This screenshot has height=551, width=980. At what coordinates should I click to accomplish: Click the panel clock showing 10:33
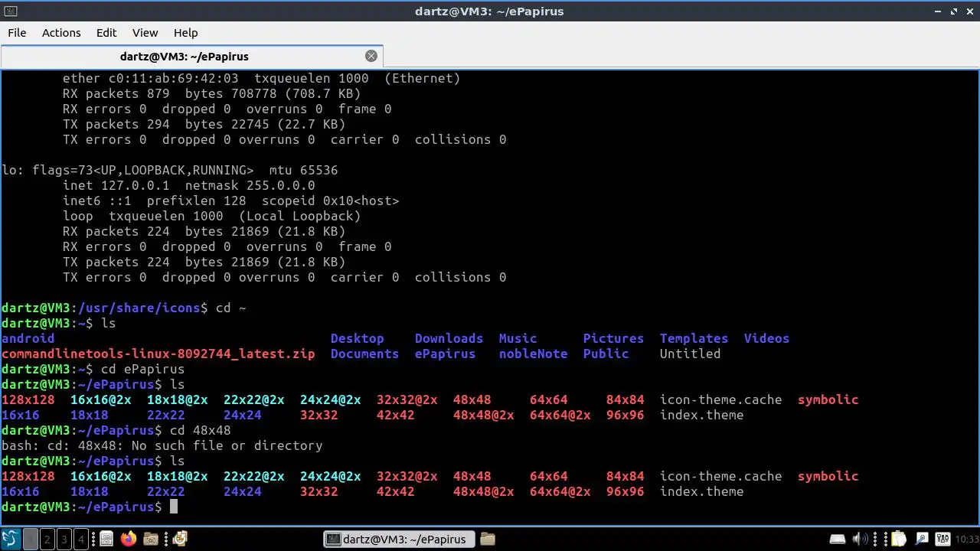tap(967, 540)
